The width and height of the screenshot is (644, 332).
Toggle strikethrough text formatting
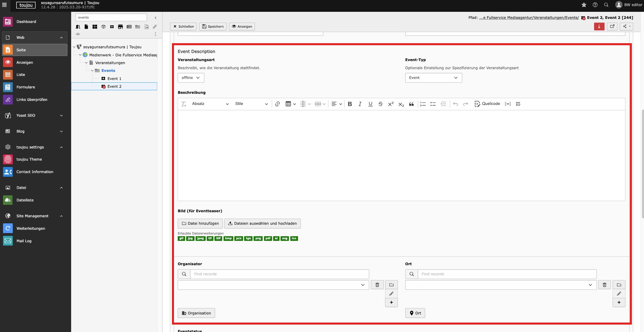click(380, 104)
